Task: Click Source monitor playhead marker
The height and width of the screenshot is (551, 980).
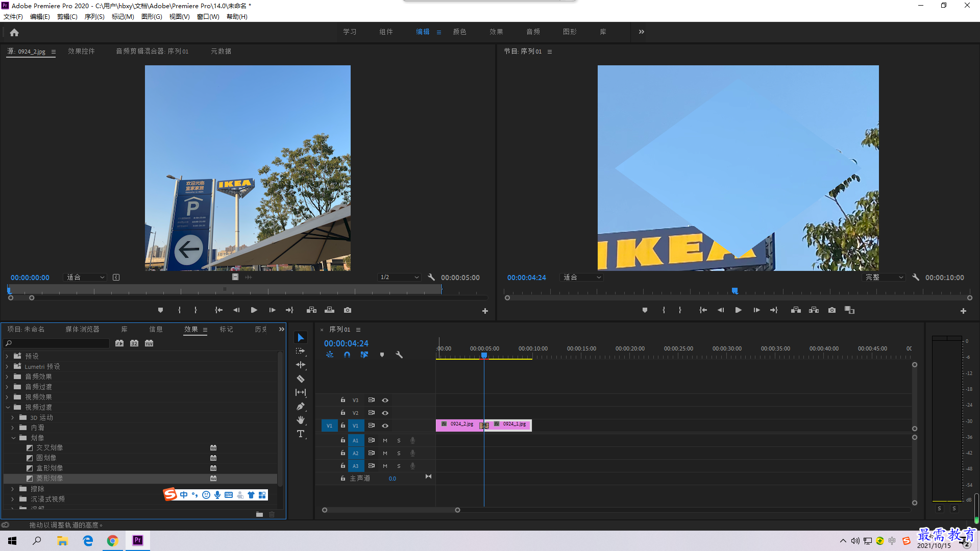Action: [x=9, y=290]
